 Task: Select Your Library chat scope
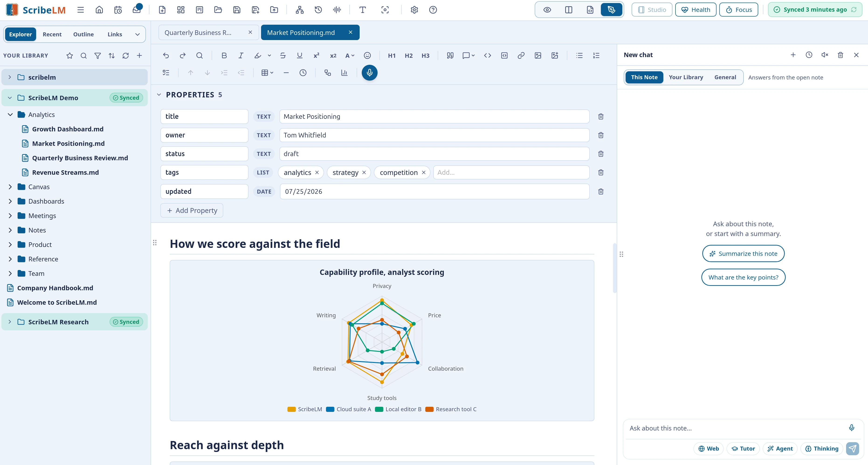click(x=686, y=77)
